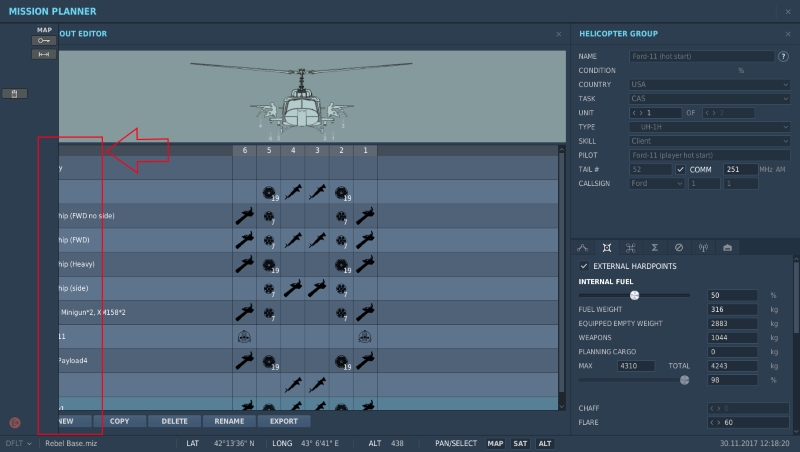Click pylon 5 rocket pod in 'hip (side)' row
This screenshot has width=800, height=452.
[269, 289]
